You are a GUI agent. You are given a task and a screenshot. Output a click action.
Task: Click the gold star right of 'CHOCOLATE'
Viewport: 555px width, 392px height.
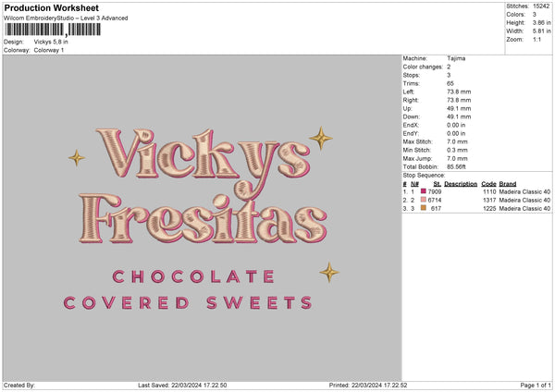click(329, 273)
